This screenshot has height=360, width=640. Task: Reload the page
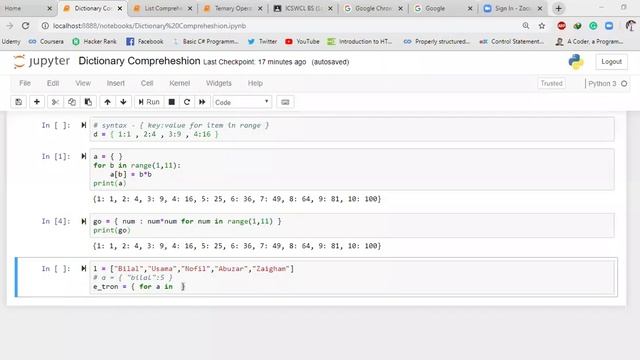(25, 26)
